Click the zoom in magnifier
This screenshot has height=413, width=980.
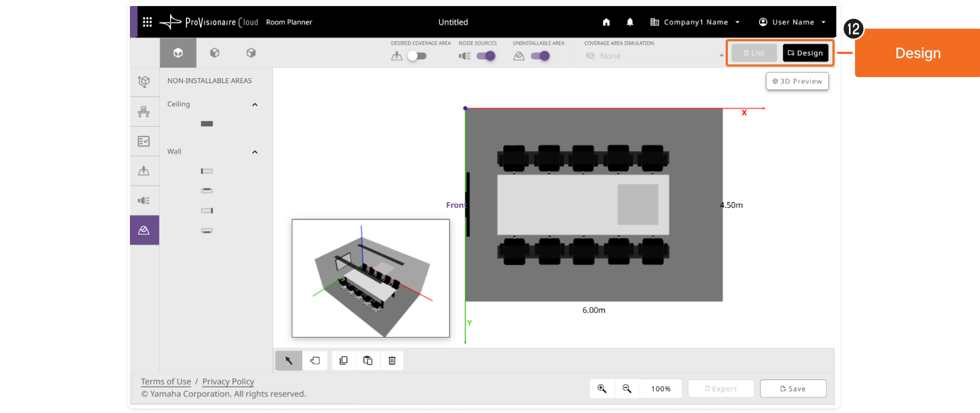(602, 389)
